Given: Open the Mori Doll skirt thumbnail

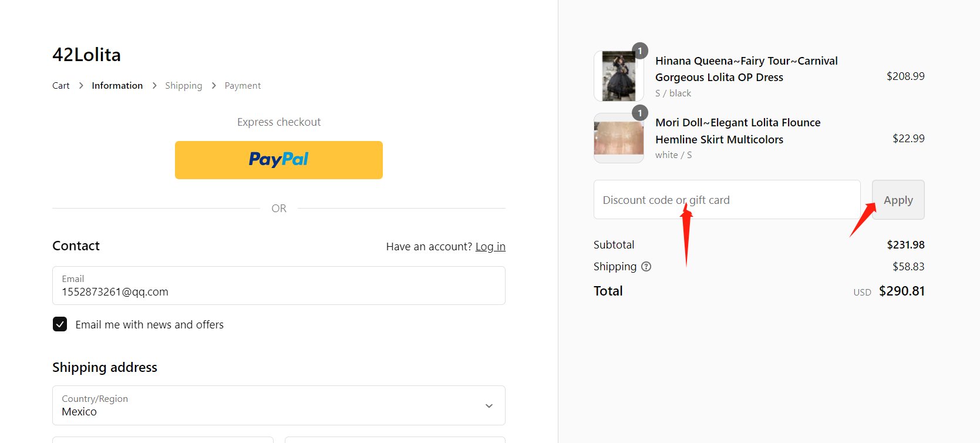Looking at the screenshot, I should [x=619, y=138].
